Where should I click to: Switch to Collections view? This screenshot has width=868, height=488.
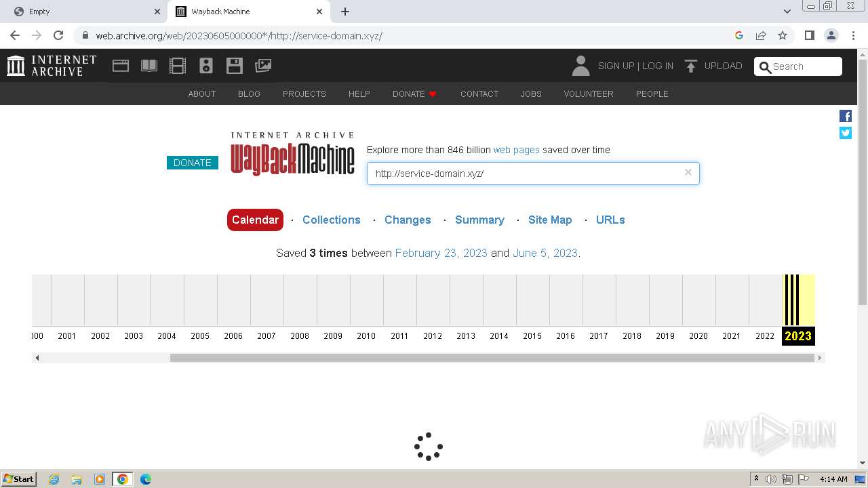332,220
